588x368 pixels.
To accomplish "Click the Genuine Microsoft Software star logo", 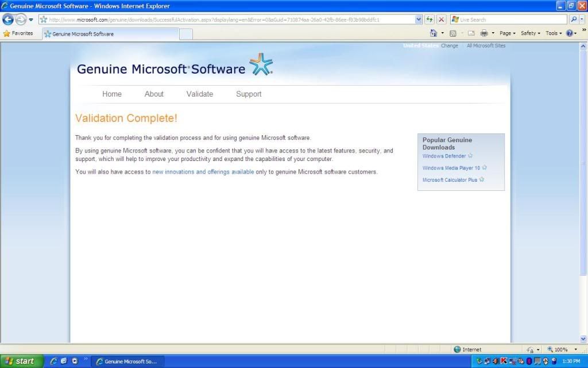I will (x=261, y=64).
